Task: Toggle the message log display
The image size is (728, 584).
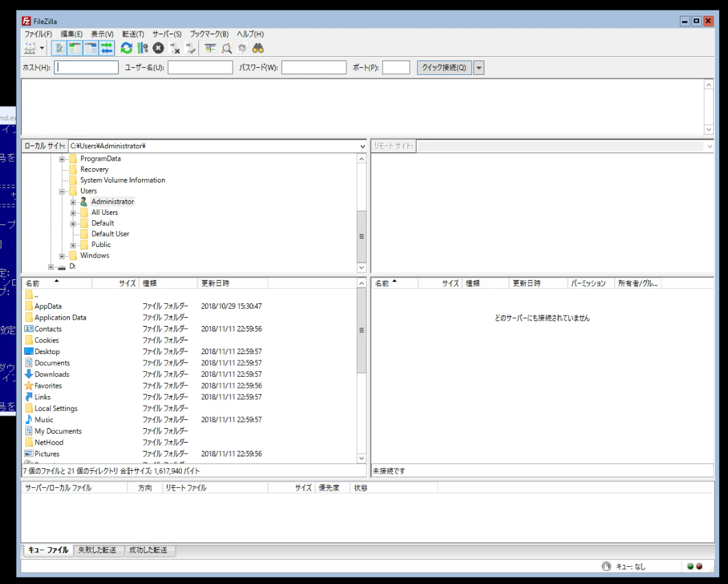Action: click(59, 48)
